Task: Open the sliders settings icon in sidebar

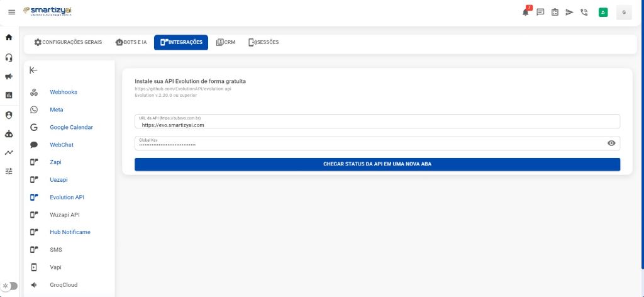Action: pos(9,171)
